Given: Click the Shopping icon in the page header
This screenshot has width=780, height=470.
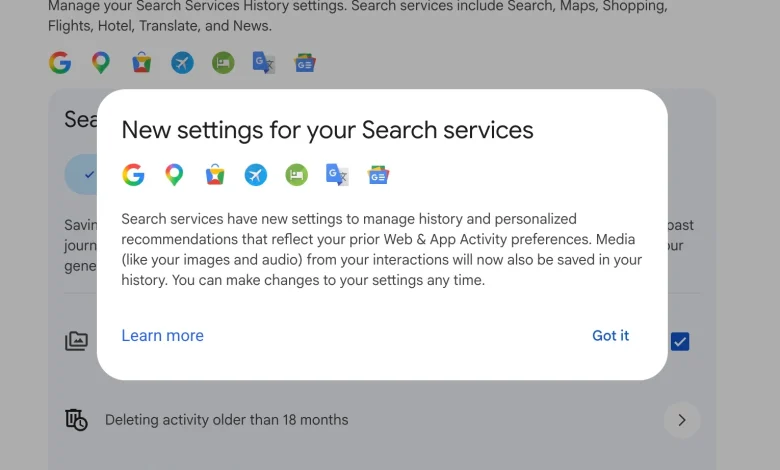Looking at the screenshot, I should pos(141,63).
